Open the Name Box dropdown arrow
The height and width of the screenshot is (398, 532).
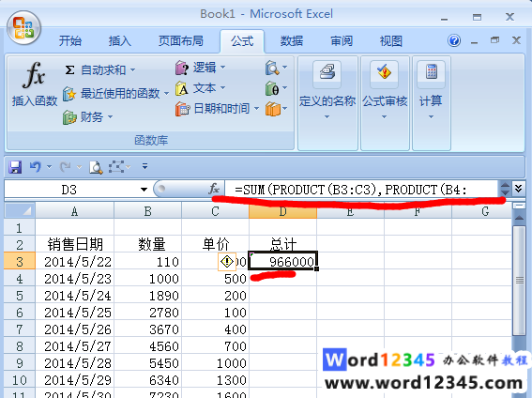[x=144, y=190]
